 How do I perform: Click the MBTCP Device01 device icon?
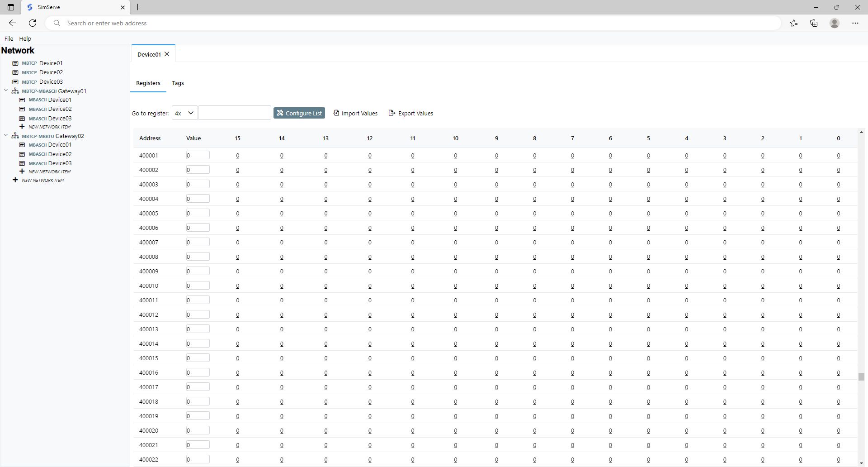tap(15, 63)
